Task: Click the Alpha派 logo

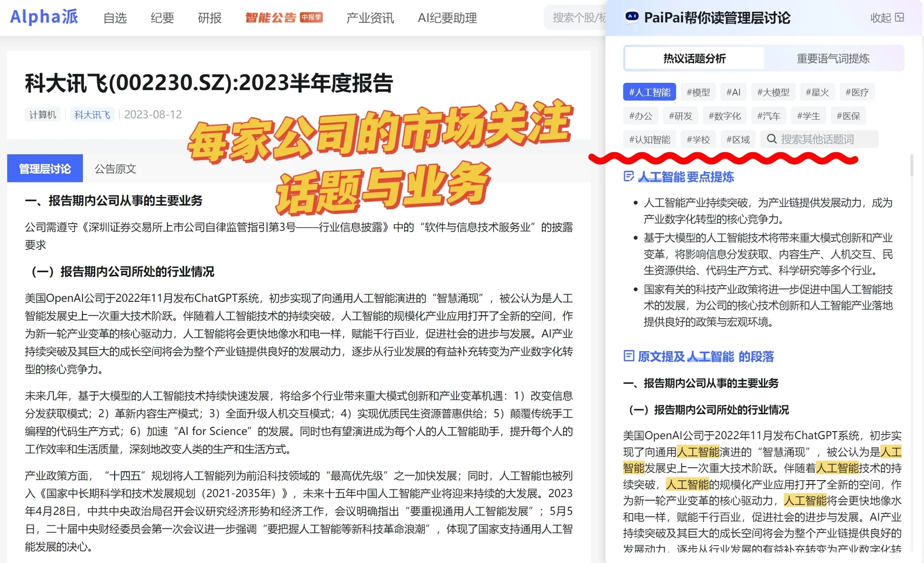Action: pyautogui.click(x=44, y=16)
